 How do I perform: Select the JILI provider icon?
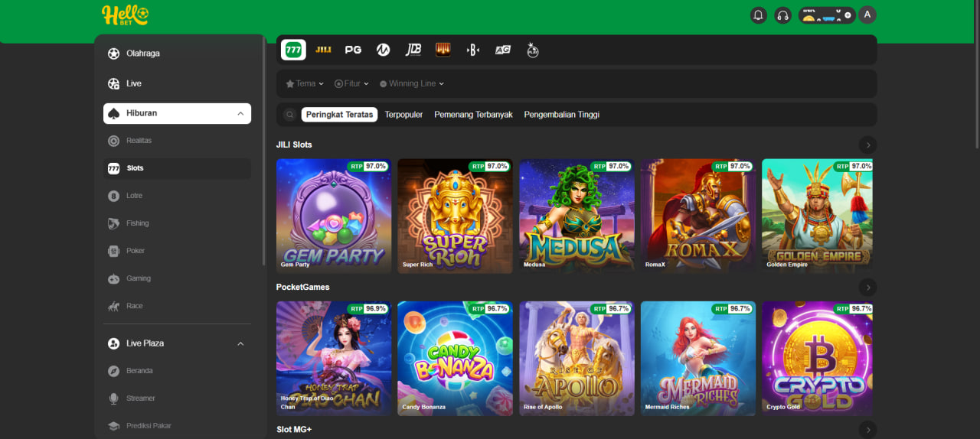[323, 50]
